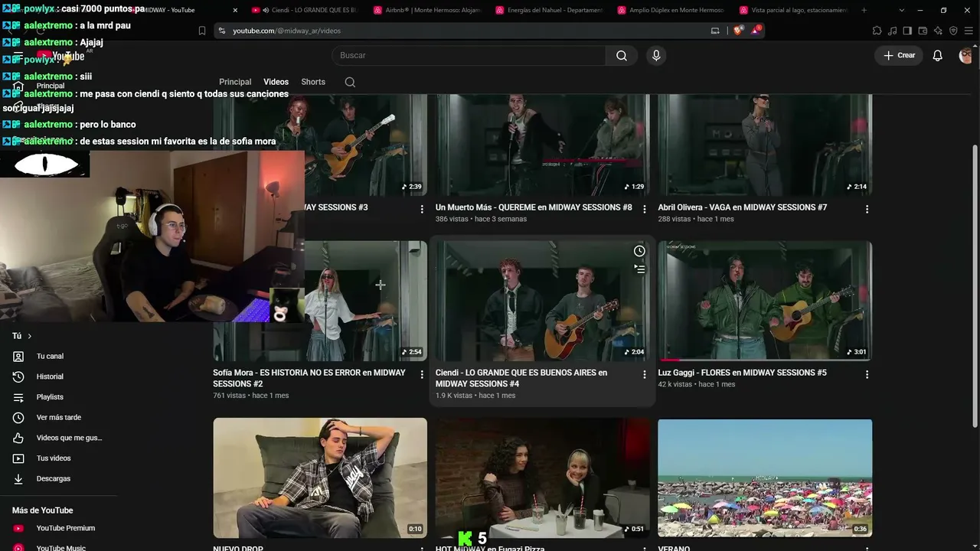
Task: Play the Luz Gaggi FLORES video thumbnail
Action: pos(765,301)
